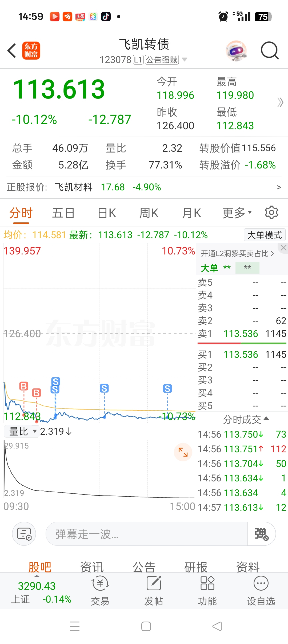
Task: Tap the second red B marker on chart
Action: click(x=37, y=393)
